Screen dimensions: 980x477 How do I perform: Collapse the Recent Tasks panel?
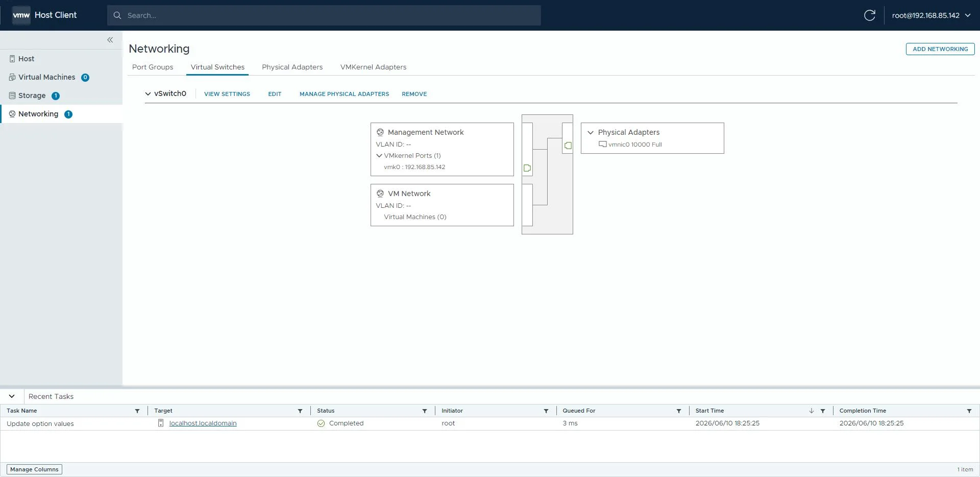(x=12, y=396)
